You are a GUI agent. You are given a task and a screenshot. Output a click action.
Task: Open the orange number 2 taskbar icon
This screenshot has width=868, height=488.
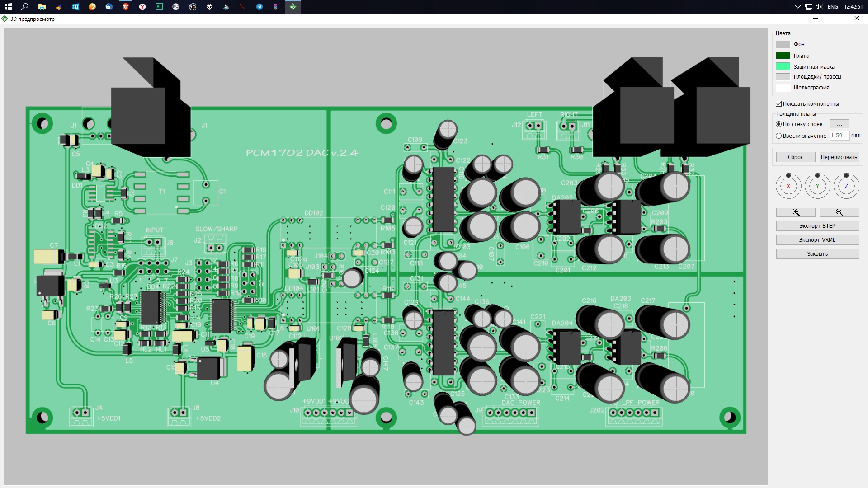point(92,7)
